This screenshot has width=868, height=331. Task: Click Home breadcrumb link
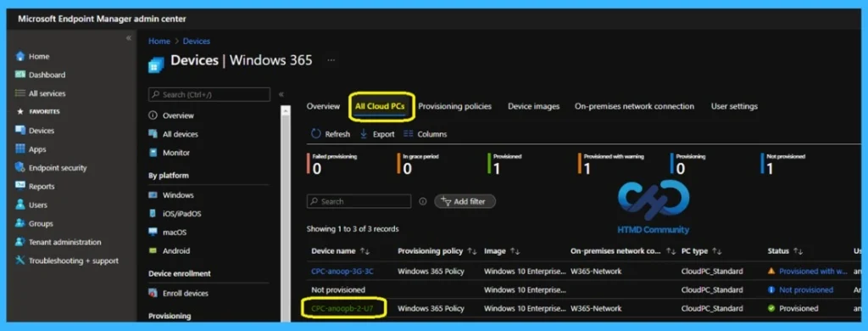click(x=159, y=41)
